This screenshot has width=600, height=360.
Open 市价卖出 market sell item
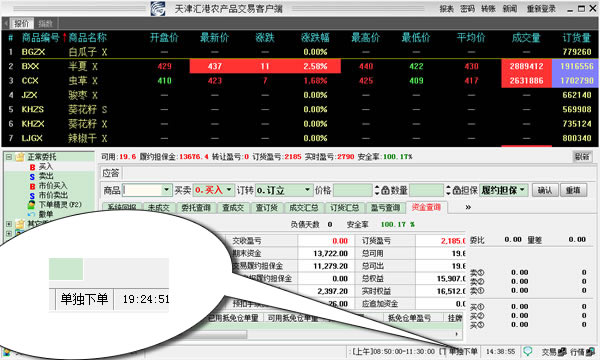[53, 195]
